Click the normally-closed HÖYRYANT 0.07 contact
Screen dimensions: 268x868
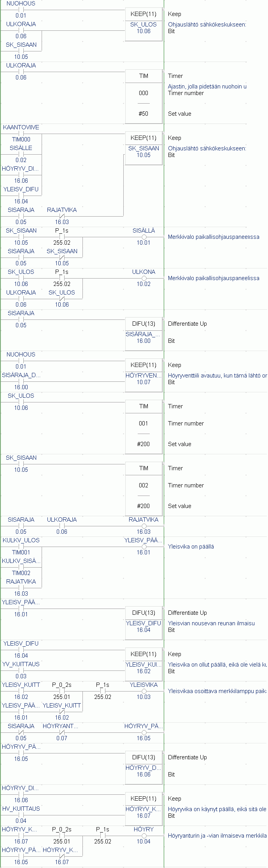(x=62, y=733)
